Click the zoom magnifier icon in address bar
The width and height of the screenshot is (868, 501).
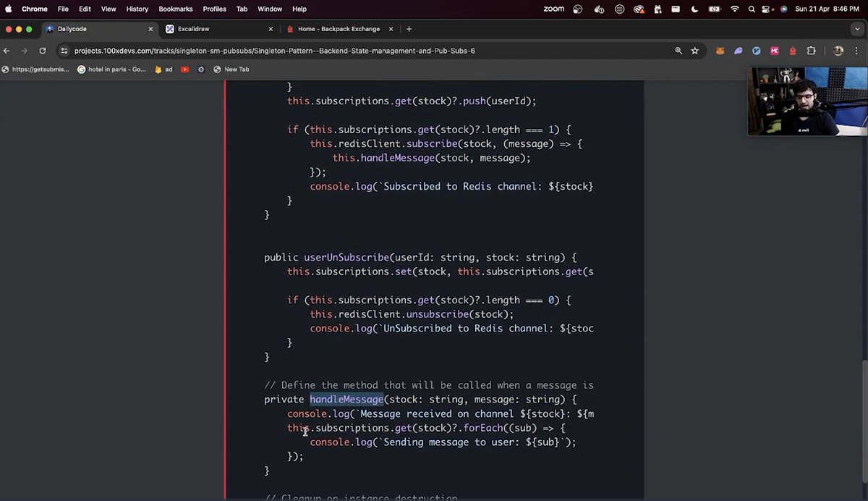(x=678, y=51)
